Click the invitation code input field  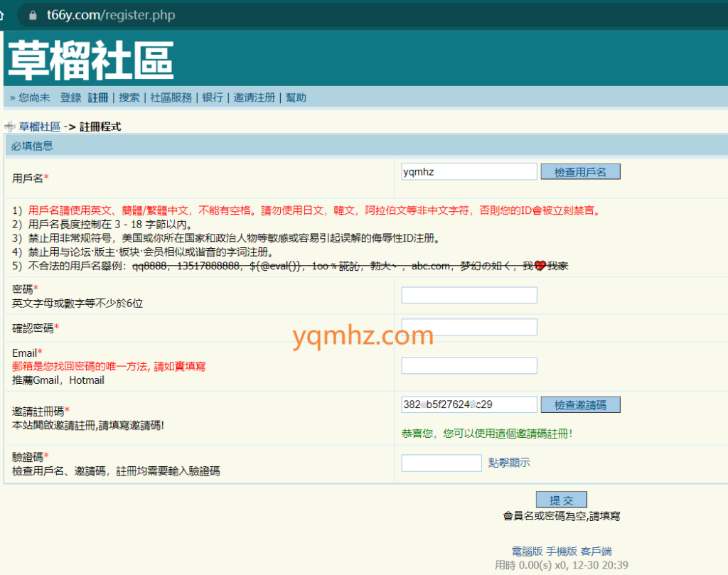tap(469, 404)
